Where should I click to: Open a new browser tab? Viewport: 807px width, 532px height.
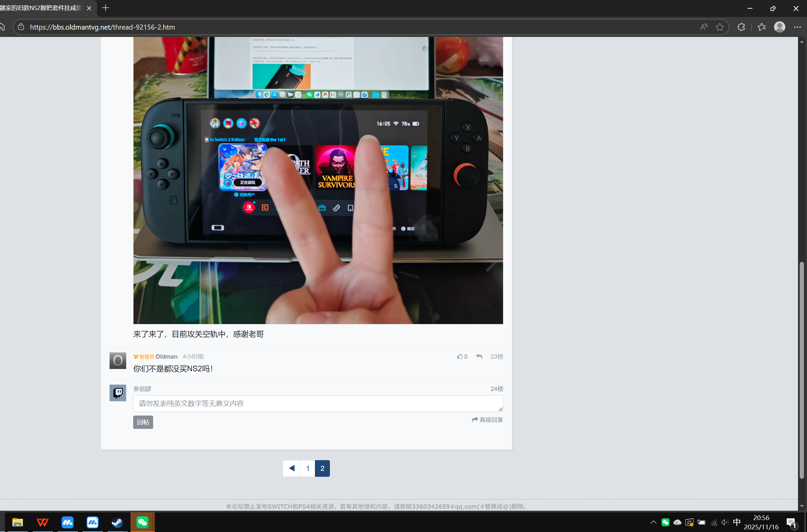tap(106, 8)
